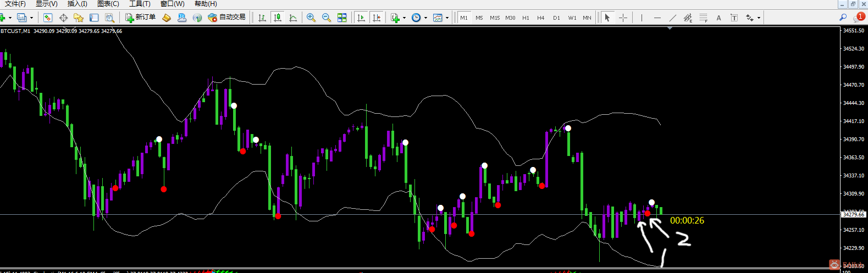Screen dimensions: 868x273
Task: Open the 帮助(H) menu
Action: click(205, 4)
